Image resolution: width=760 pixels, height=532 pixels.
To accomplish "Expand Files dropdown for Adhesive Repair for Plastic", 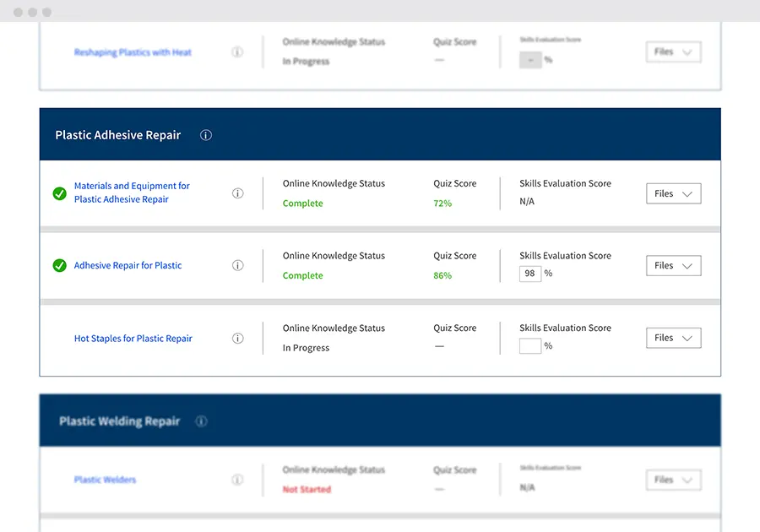I will coord(673,265).
